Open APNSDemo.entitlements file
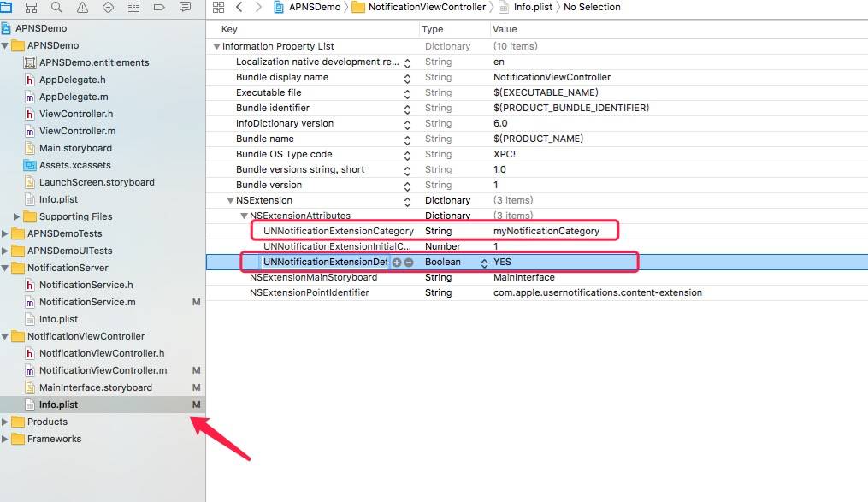The image size is (868, 502). 94,62
